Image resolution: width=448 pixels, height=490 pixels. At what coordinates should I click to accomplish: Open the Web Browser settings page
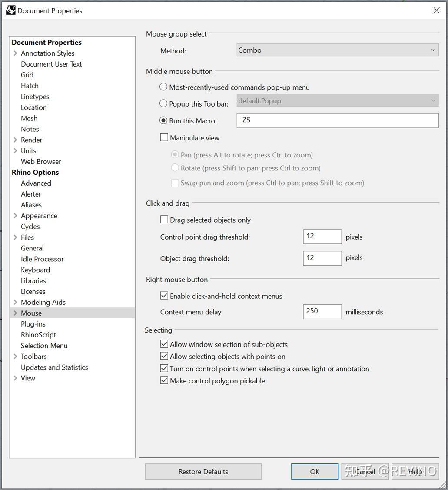[x=41, y=162]
